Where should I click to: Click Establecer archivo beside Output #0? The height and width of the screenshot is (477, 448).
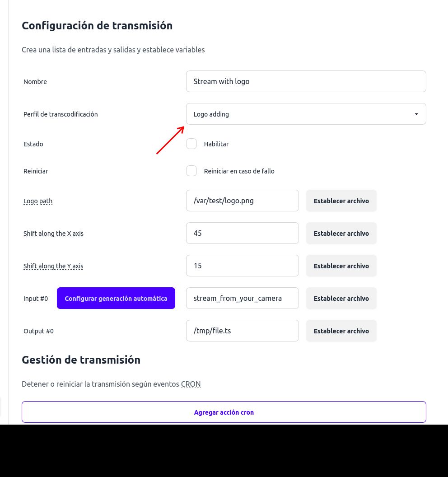click(x=341, y=331)
